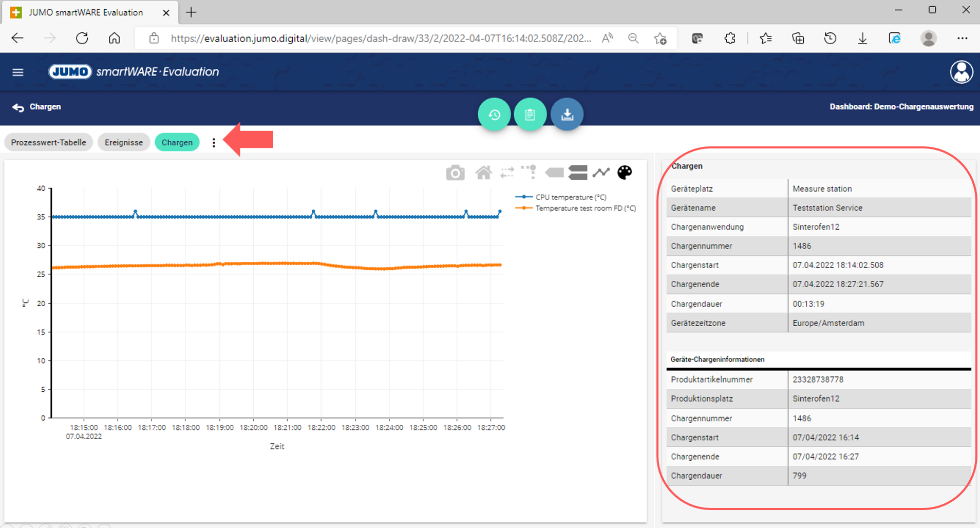980x528 pixels.
Task: Toggle CPU temperature legend entry
Action: (570, 197)
